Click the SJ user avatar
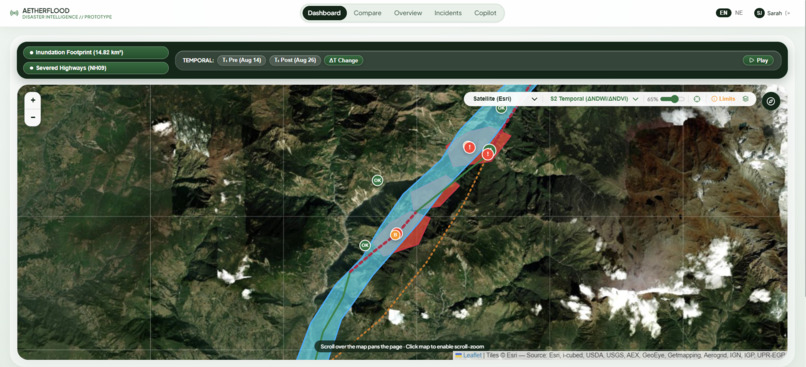Image resolution: width=806 pixels, height=367 pixels. point(759,13)
